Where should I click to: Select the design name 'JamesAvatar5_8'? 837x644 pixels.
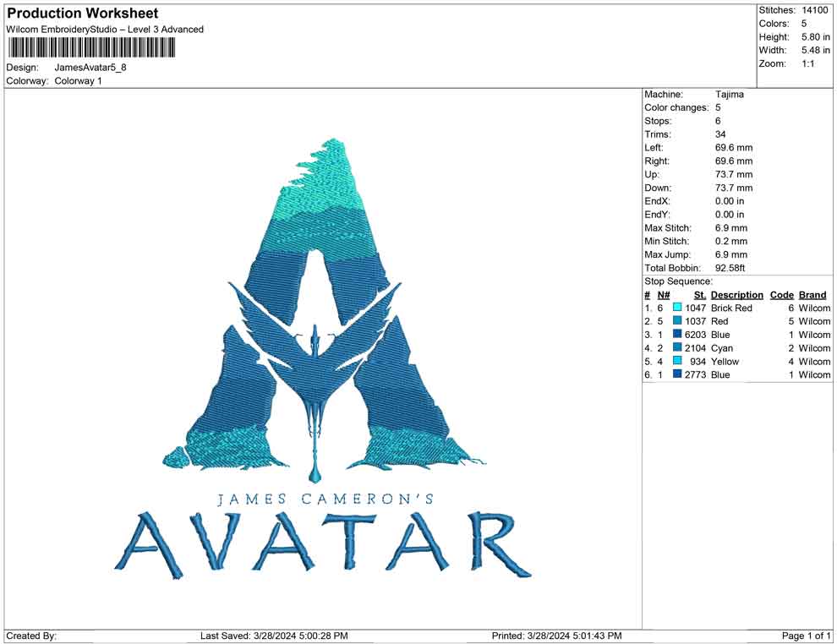point(90,68)
